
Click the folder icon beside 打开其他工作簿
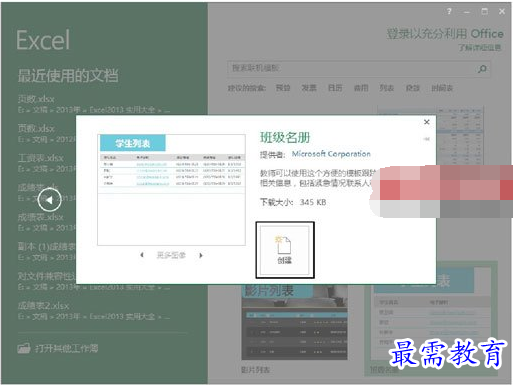point(24,349)
